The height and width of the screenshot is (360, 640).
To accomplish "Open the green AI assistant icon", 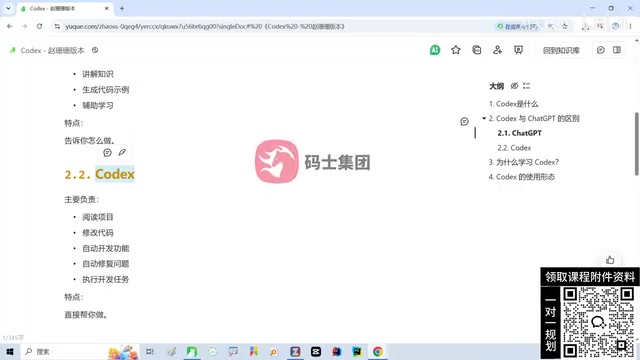I will (435, 50).
